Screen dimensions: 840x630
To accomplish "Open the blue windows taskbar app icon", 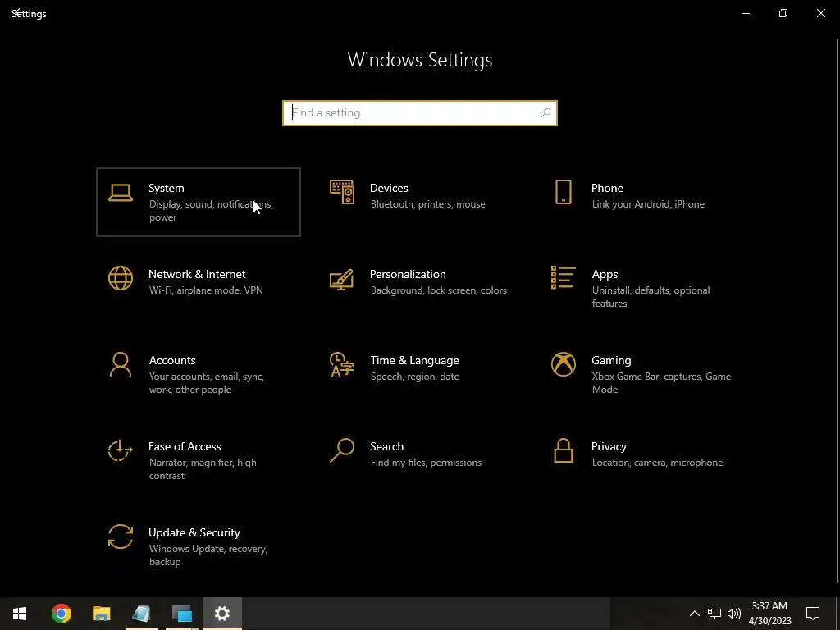I will point(181,614).
